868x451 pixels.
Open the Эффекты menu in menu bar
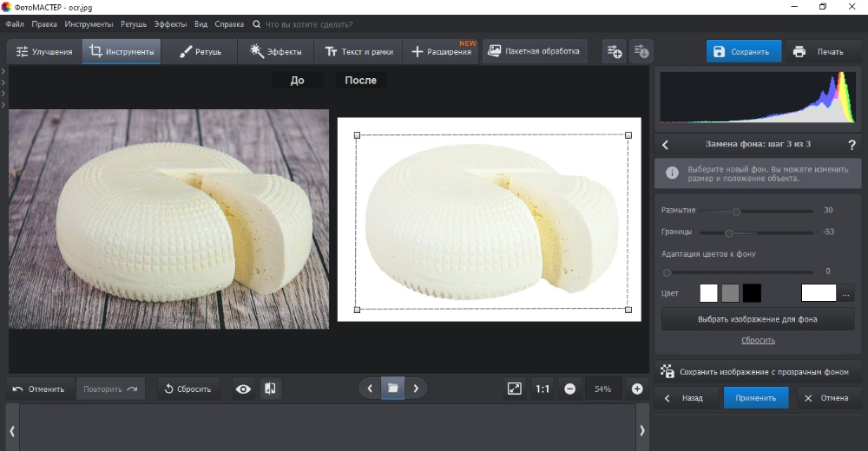pos(170,24)
